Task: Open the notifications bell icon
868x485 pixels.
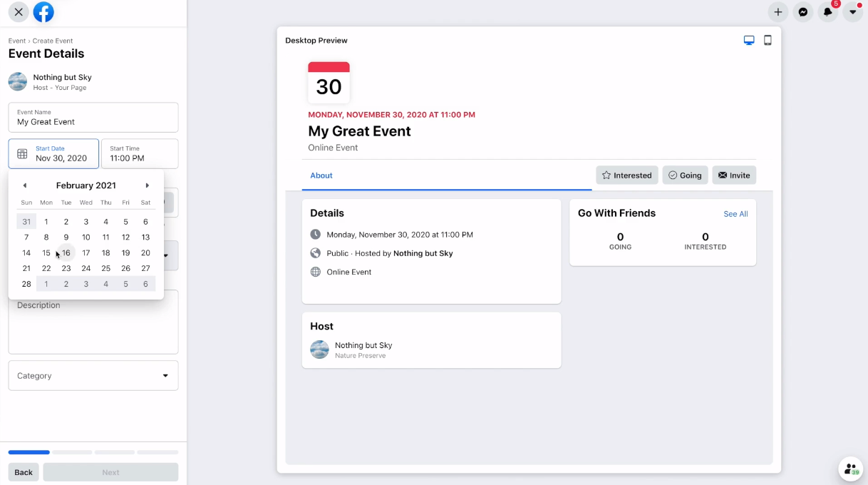Action: [828, 12]
